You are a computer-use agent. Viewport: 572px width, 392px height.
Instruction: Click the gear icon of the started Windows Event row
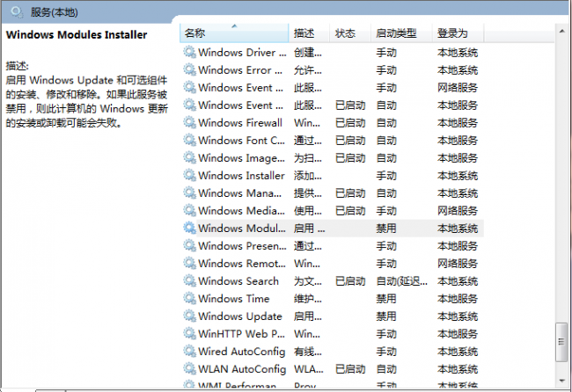pyautogui.click(x=189, y=105)
